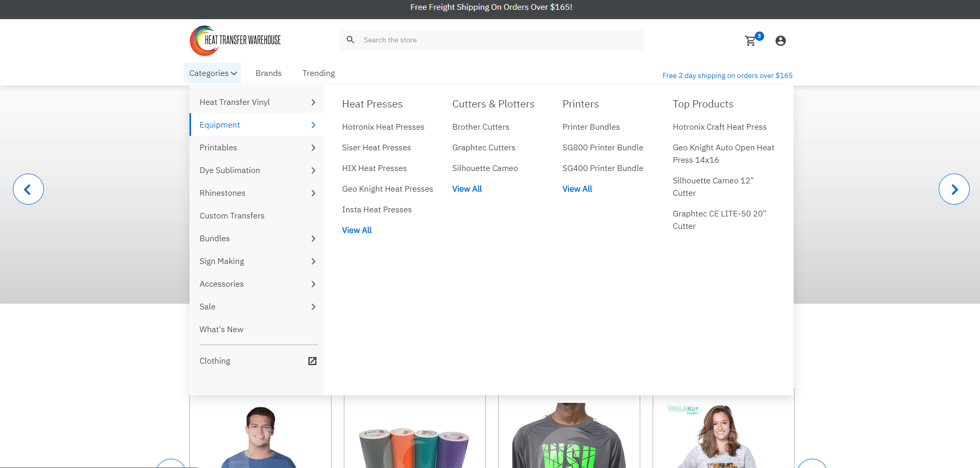This screenshot has width=980, height=468.
Task: View All under Printers
Action: click(x=577, y=189)
